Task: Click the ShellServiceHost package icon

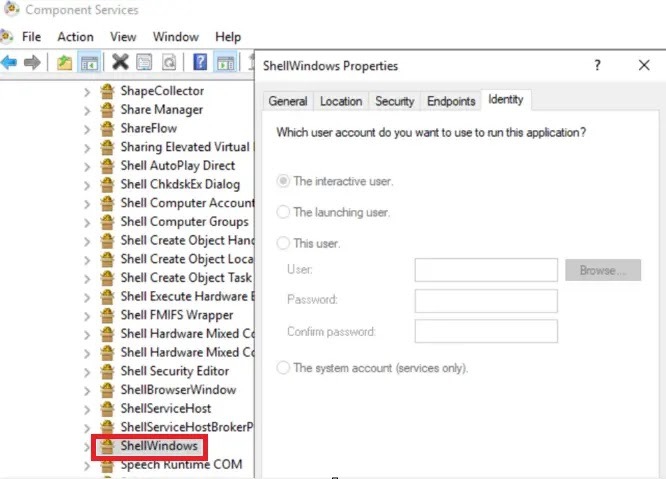Action: (107, 409)
